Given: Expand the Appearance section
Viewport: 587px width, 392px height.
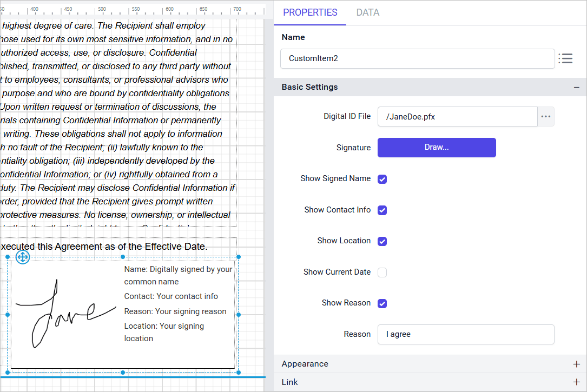Looking at the screenshot, I should click(576, 364).
